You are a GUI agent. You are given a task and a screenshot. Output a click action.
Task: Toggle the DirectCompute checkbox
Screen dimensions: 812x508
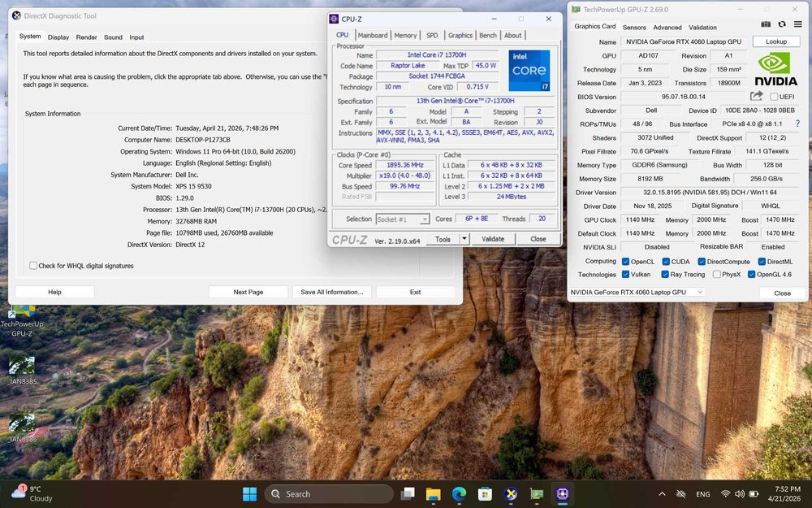tap(702, 261)
